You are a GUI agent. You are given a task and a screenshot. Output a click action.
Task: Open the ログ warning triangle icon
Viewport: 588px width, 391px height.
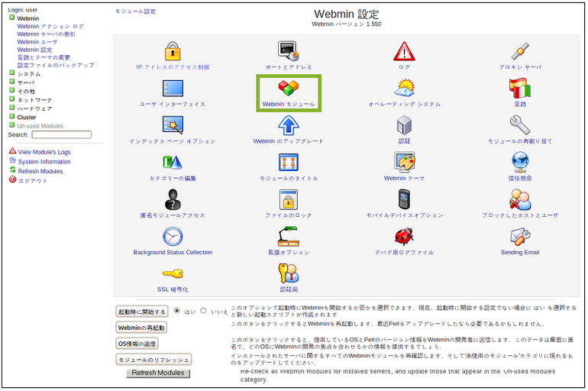(x=404, y=51)
